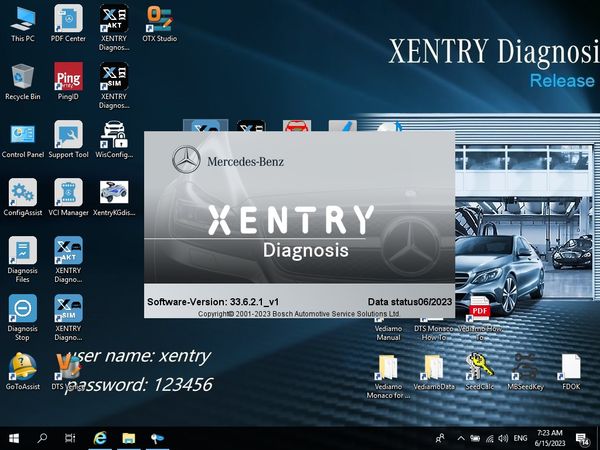Screen dimensions: 600x450
Task: Open Task View on taskbar
Action: (x=70, y=438)
